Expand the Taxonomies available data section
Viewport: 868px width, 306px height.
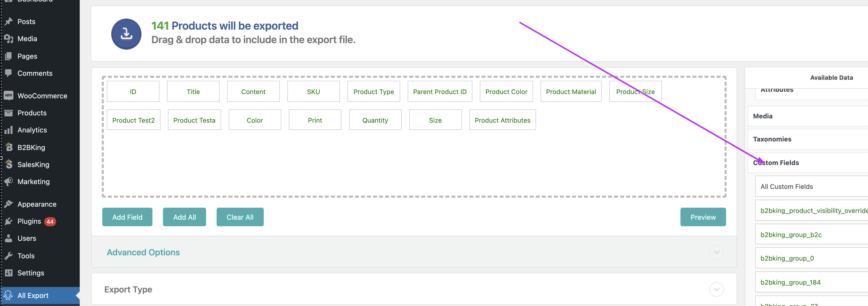pos(808,139)
